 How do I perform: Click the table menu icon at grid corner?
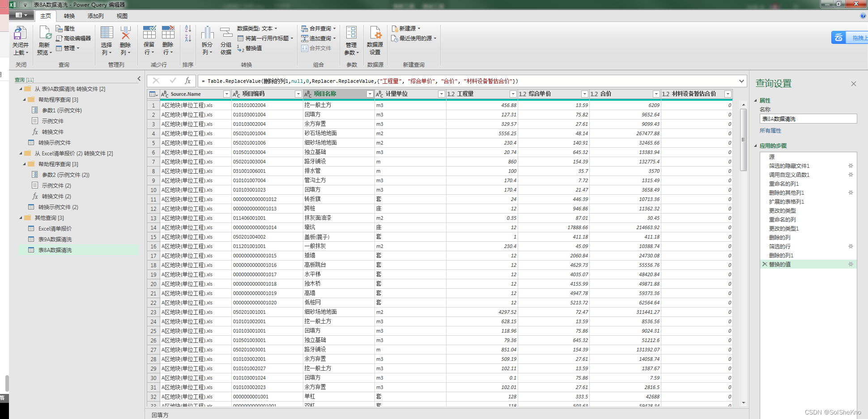pos(153,94)
